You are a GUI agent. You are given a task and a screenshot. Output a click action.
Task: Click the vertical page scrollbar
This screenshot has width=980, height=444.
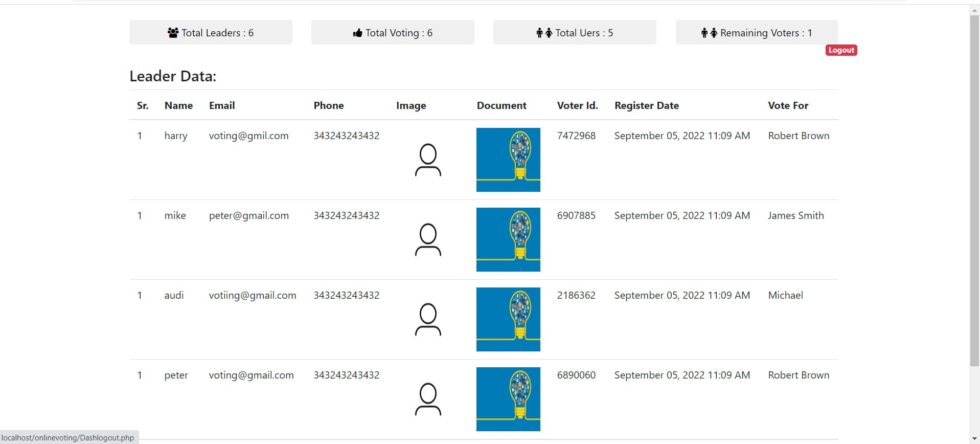point(974,189)
